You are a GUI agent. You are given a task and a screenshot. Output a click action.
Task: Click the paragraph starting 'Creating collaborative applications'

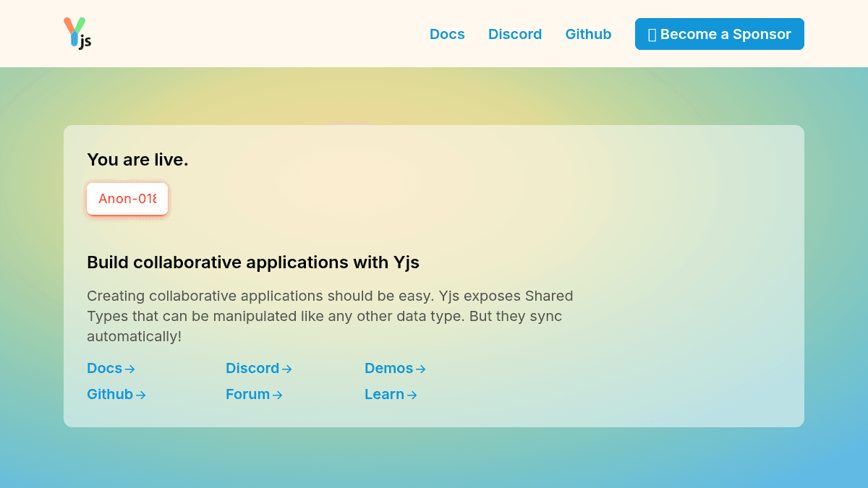point(330,316)
